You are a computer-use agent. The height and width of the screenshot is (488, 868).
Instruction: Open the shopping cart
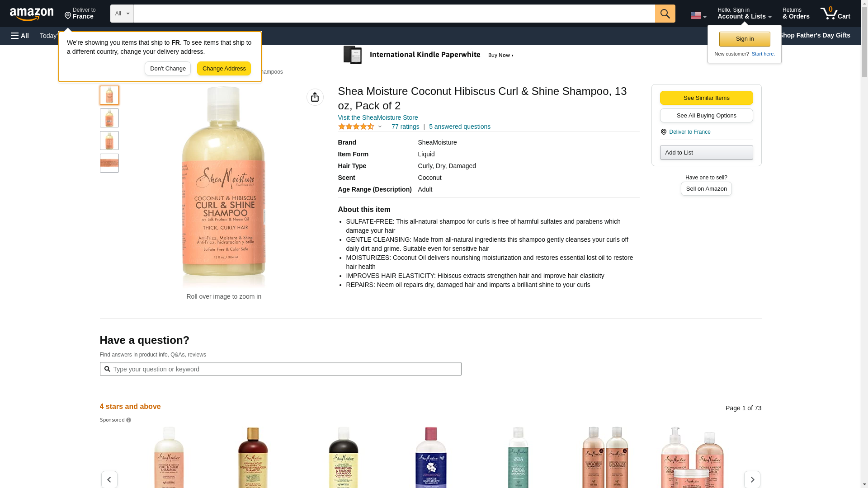tap(835, 14)
